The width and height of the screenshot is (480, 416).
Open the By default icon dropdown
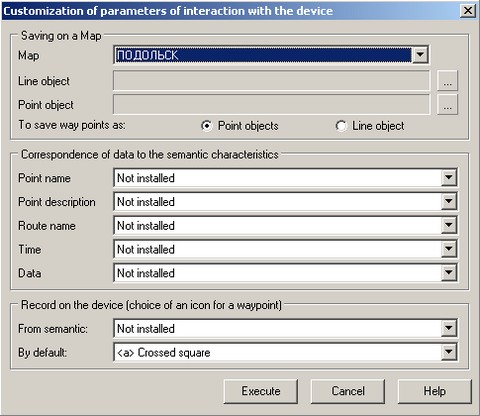pyautogui.click(x=449, y=352)
